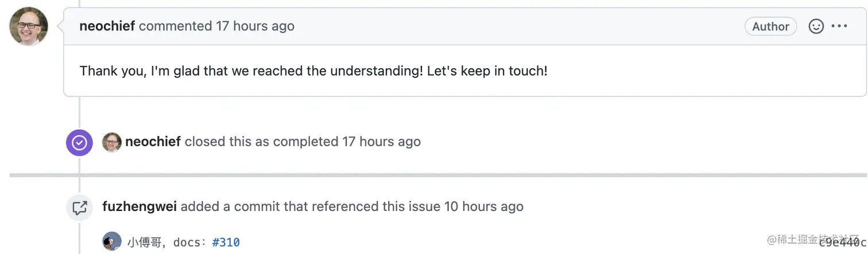Click the "10 hours ago" commit timestamp
This screenshot has width=868, height=254.
pos(484,206)
